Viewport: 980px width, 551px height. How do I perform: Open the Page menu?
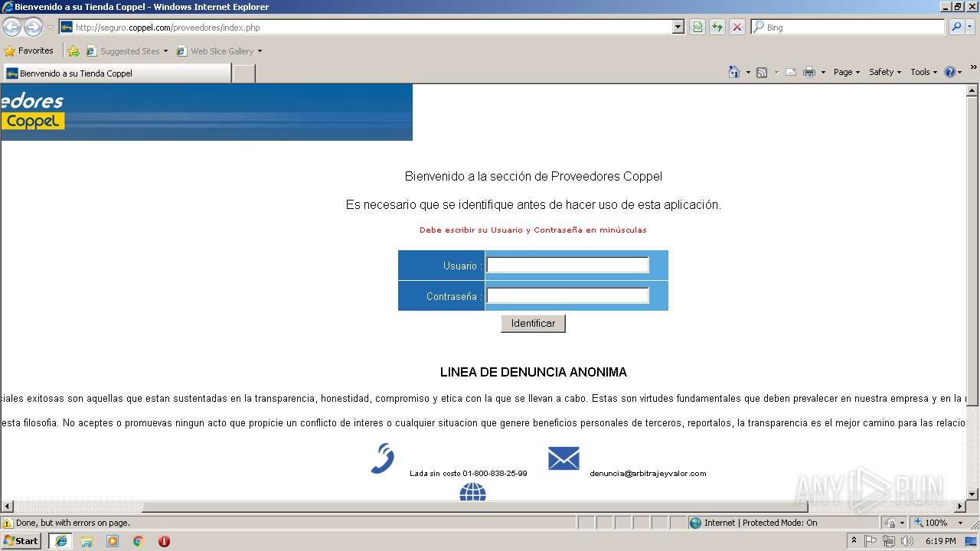point(846,72)
